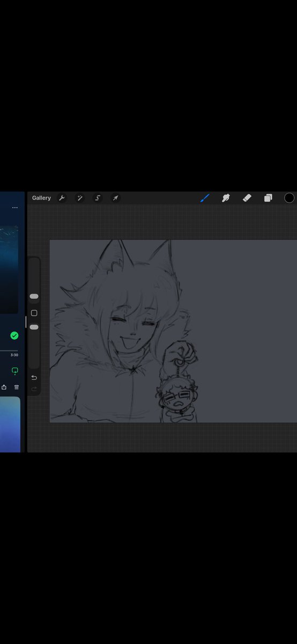Share the current Spotify track
The width and height of the screenshot is (297, 644).
(4, 387)
